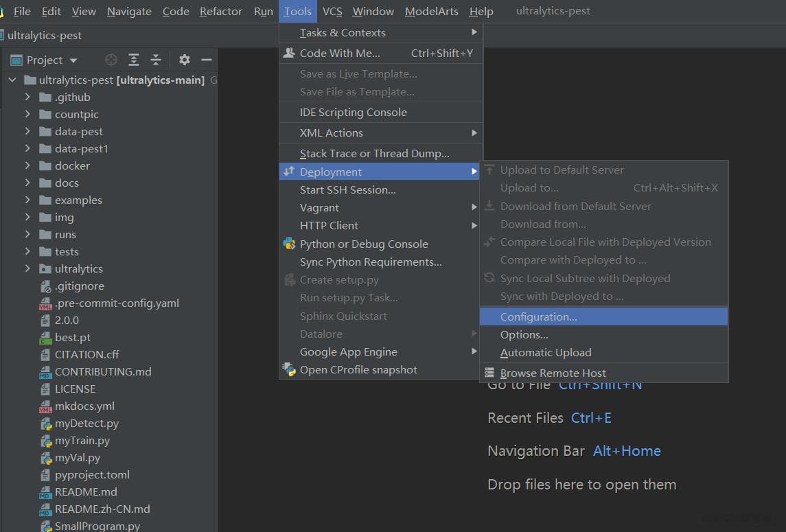Expand the runs folder

tap(27, 234)
